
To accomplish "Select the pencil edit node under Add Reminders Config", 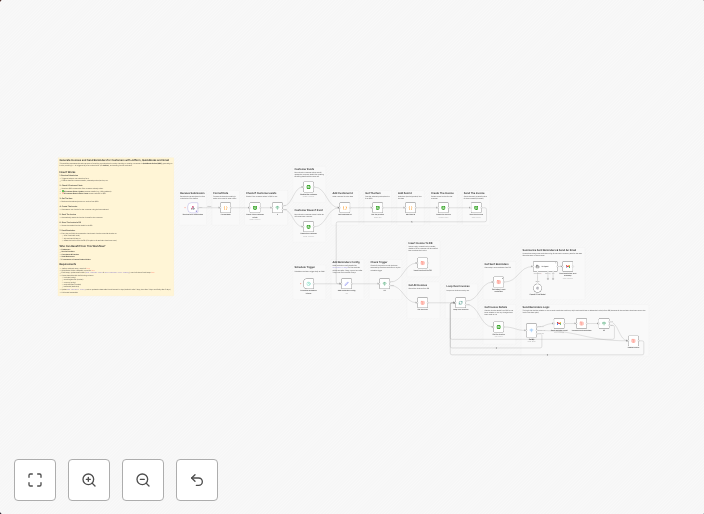I will (x=346, y=284).
